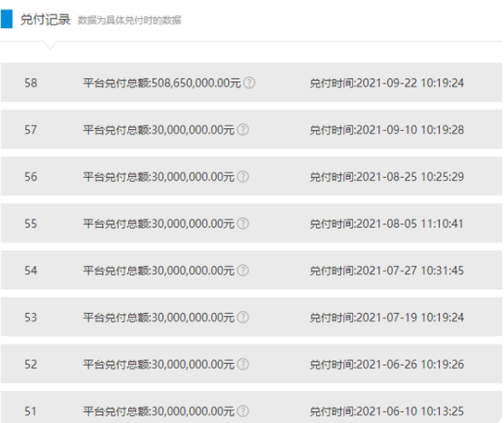Screen dimensions: 504x423
Task: Select record number 55
Action: point(31,224)
